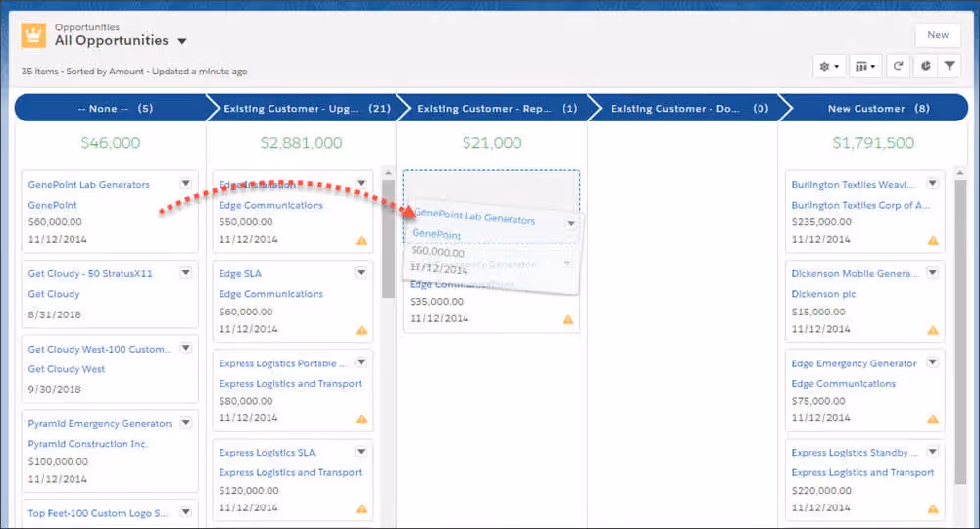Expand actions for Burlington Textiles card
Screen dimensions: 980x529
[933, 183]
